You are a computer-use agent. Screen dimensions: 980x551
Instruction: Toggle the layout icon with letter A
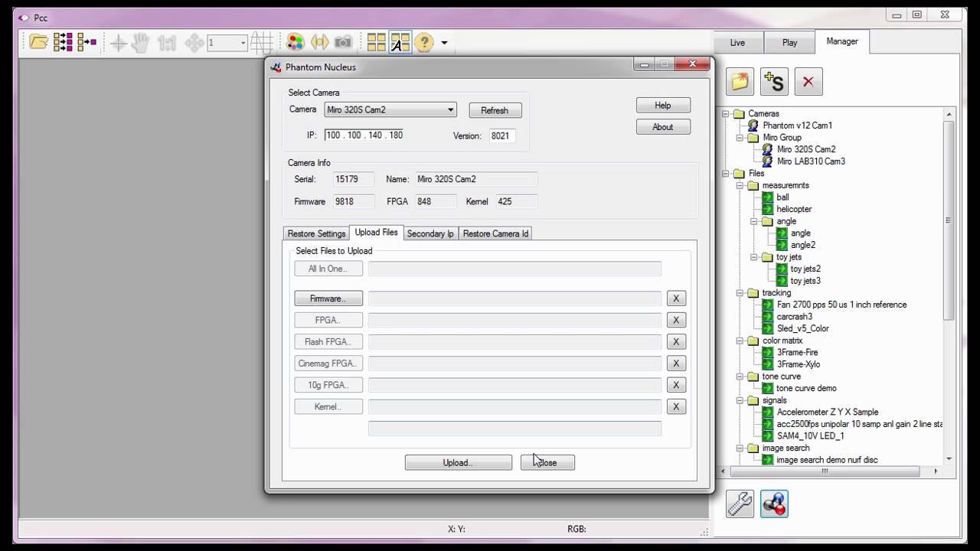pos(400,43)
